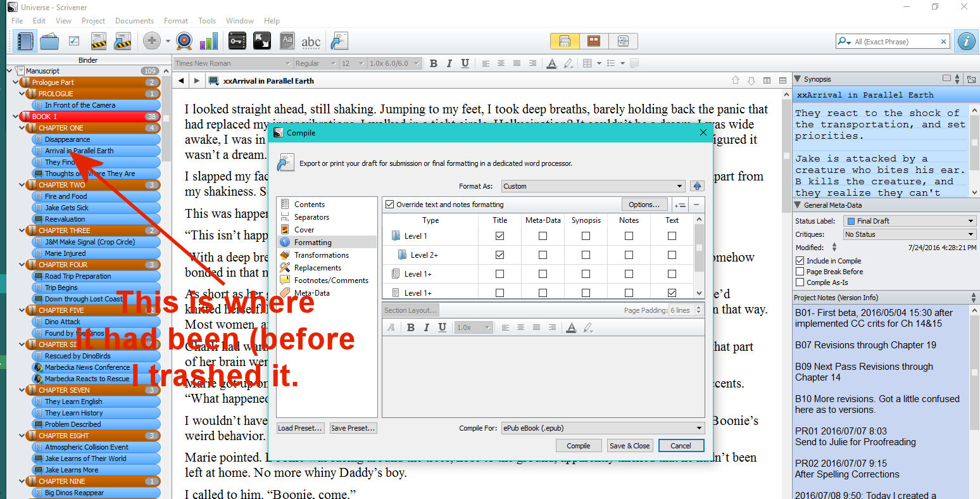Click Save & Close in Compile dialog
This screenshot has height=499, width=980.
[x=629, y=446]
